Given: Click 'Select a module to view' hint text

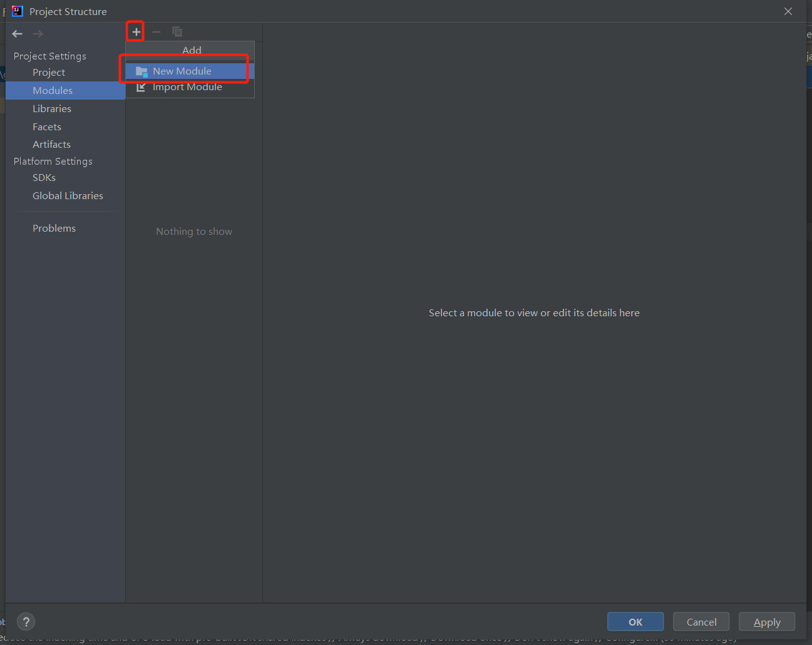Looking at the screenshot, I should [x=534, y=313].
